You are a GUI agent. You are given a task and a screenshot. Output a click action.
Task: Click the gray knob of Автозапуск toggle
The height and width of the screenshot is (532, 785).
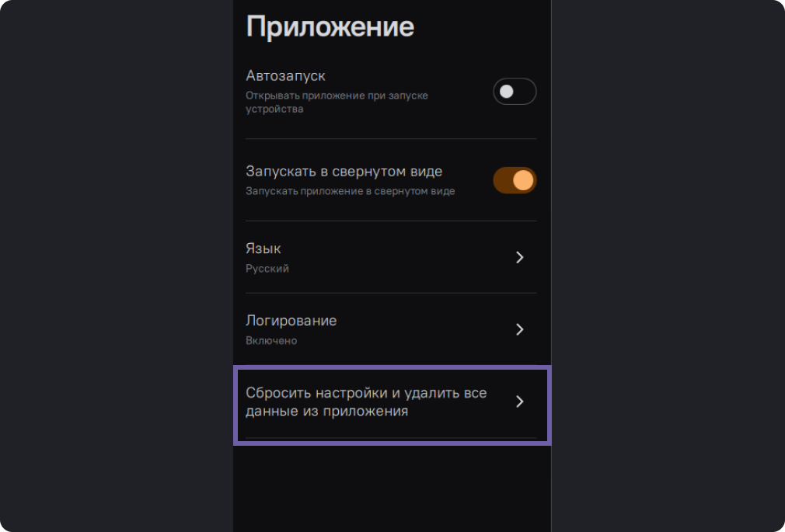click(x=507, y=92)
